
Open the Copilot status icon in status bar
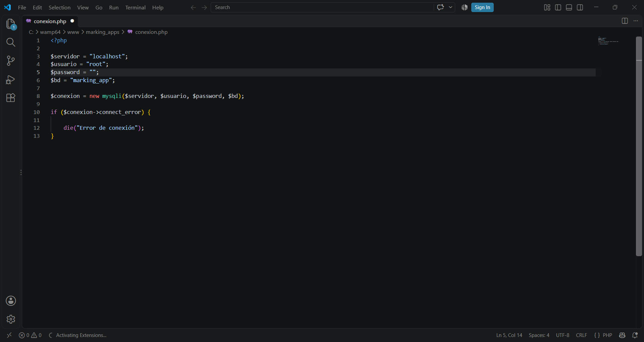tap(622, 335)
